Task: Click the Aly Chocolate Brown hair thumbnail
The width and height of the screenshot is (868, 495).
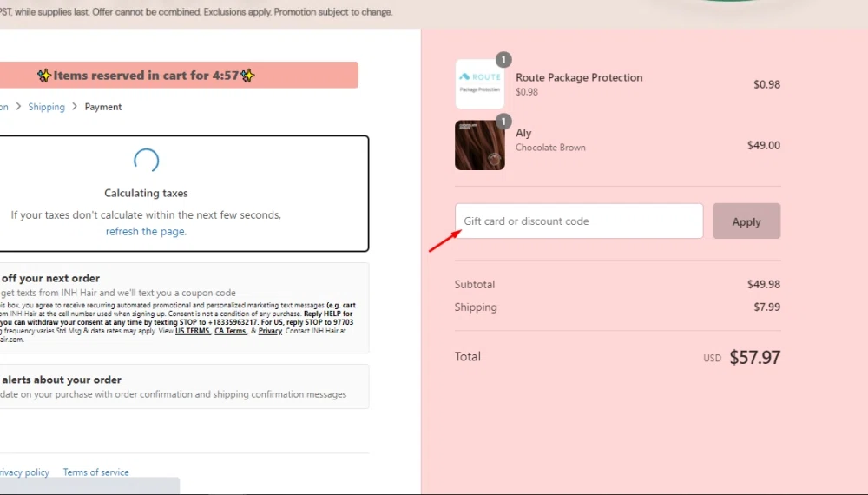Action: click(x=479, y=145)
